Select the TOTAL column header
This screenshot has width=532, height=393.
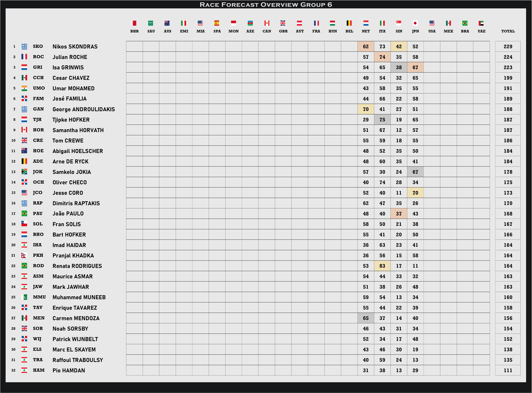508,31
